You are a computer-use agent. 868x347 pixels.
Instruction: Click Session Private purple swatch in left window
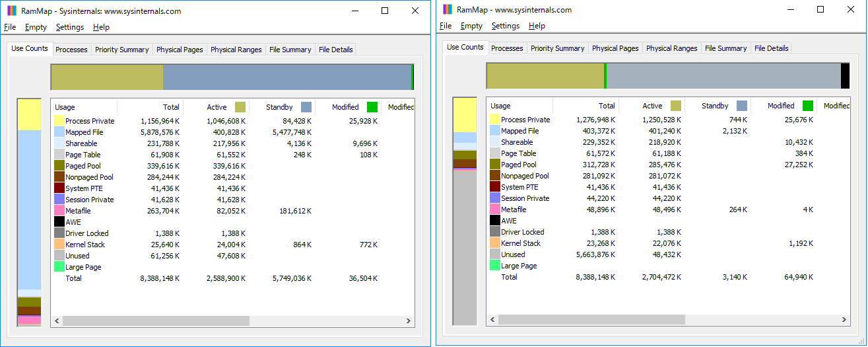(x=59, y=200)
